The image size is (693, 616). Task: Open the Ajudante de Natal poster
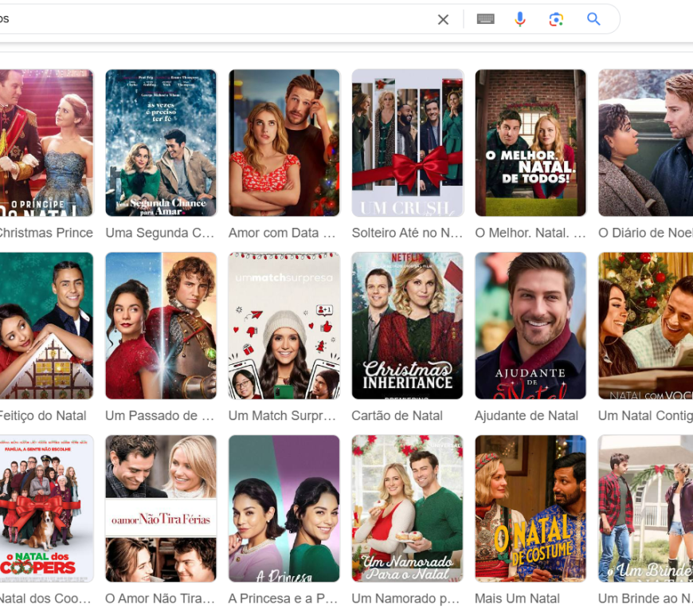531,326
